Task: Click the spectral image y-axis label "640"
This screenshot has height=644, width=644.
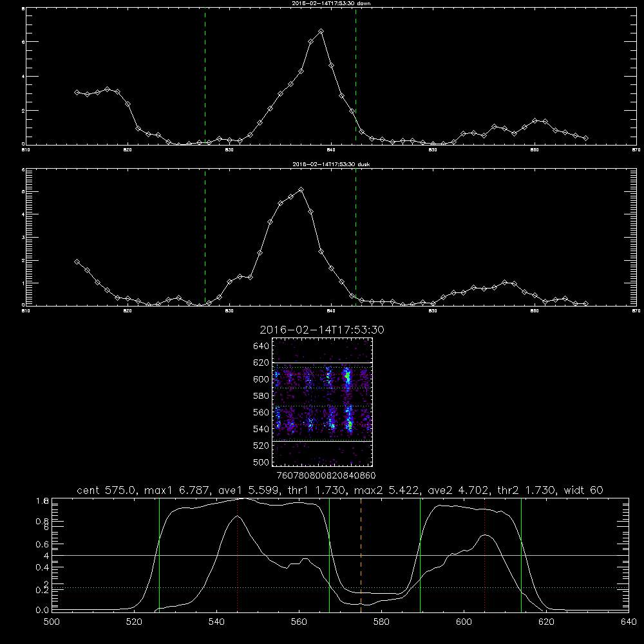Action: click(x=261, y=346)
